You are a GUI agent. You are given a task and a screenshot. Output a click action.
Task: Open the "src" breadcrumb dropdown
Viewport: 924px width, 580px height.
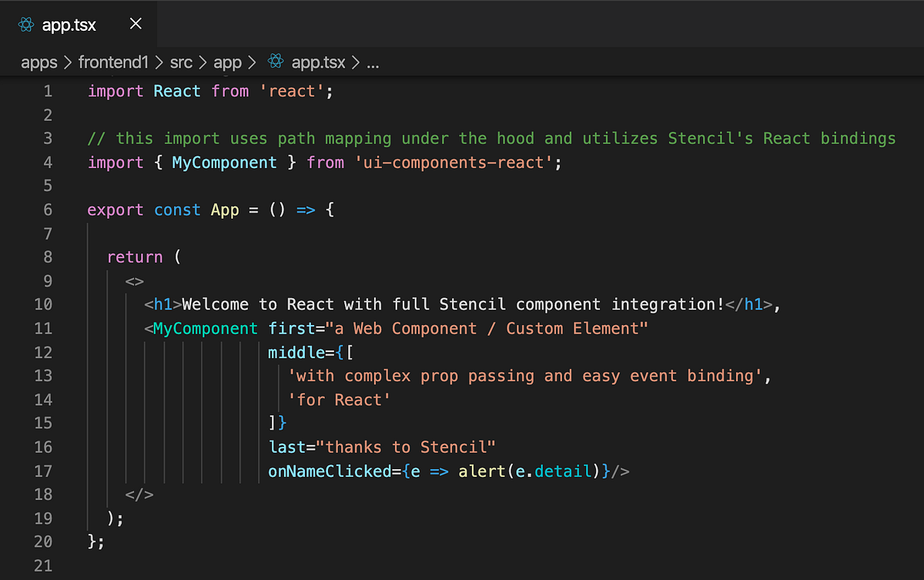pyautogui.click(x=181, y=62)
